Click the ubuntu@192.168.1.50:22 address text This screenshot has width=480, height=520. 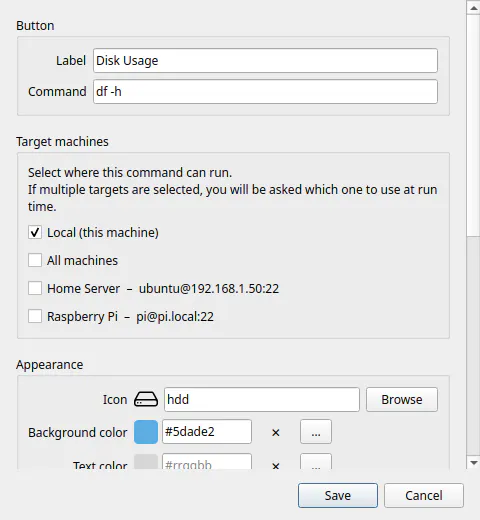tap(209, 289)
